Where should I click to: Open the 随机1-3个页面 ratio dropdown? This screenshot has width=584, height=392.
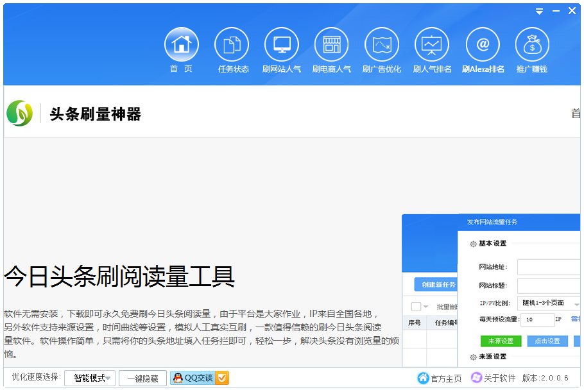(x=549, y=303)
